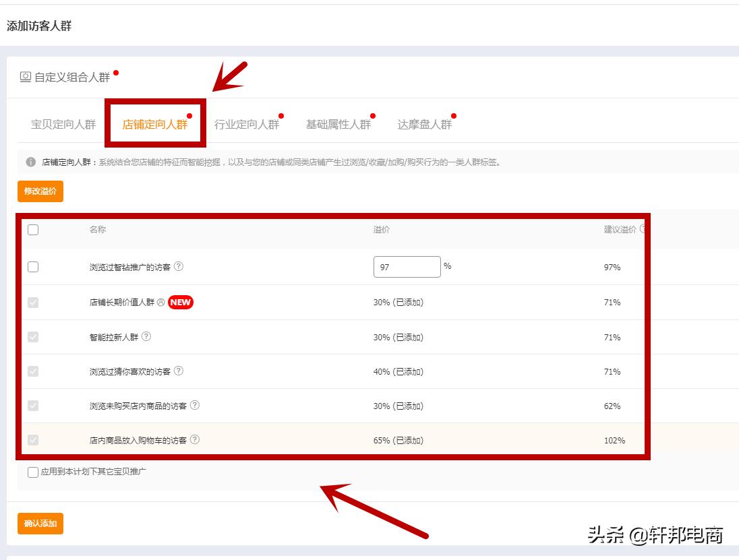The image size is (739, 560).
Task: Switch to 基础属性人群 tab
Action: [338, 125]
